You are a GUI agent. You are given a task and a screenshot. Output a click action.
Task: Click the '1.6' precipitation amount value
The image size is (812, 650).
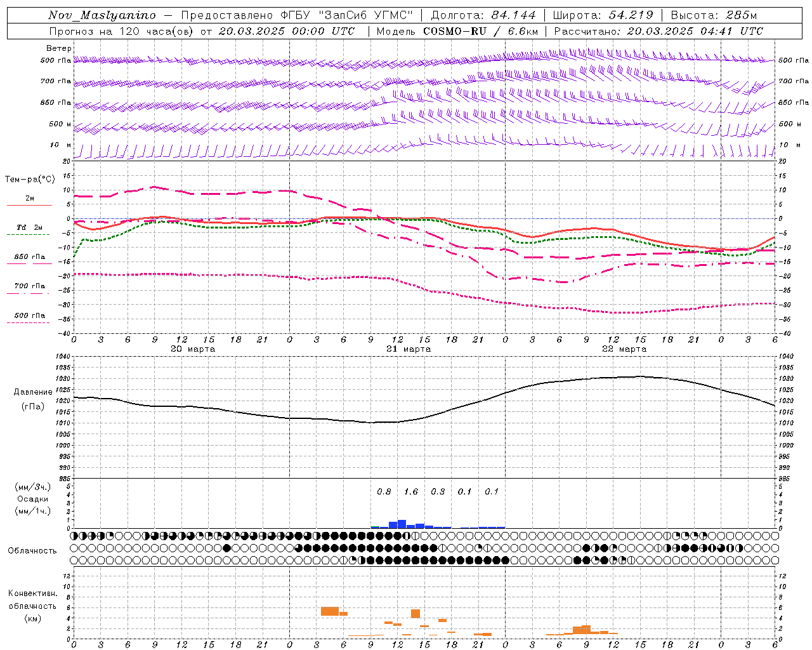click(x=411, y=492)
